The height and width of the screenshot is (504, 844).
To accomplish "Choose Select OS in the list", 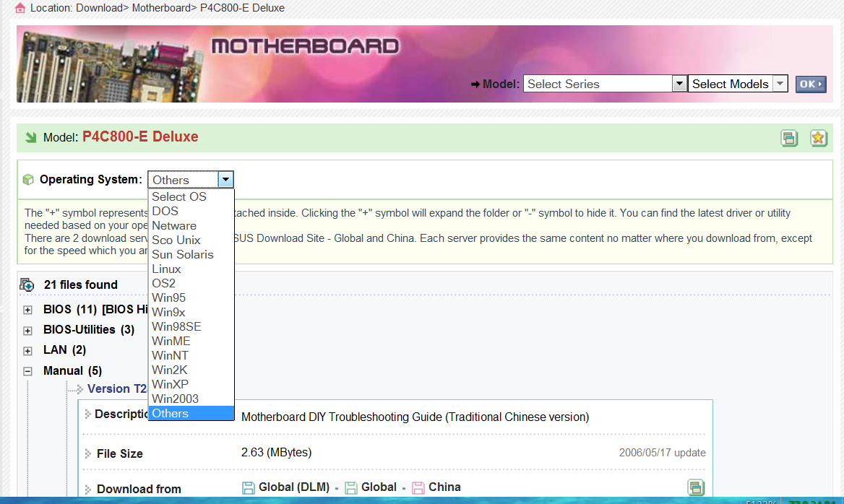I will click(x=191, y=197).
